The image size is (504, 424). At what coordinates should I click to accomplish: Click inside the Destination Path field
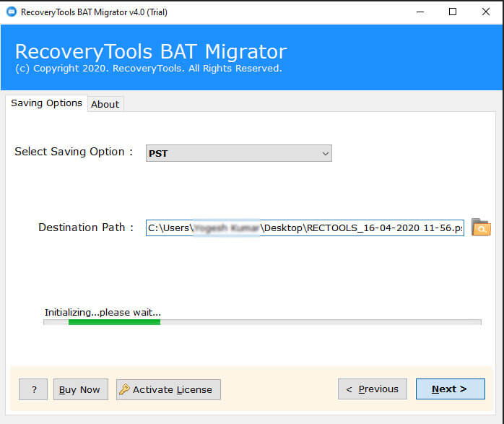tap(305, 228)
